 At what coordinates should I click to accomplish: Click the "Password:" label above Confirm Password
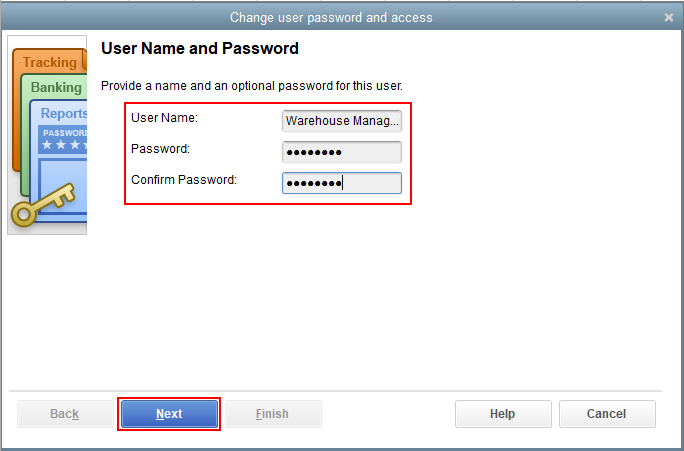coord(161,149)
